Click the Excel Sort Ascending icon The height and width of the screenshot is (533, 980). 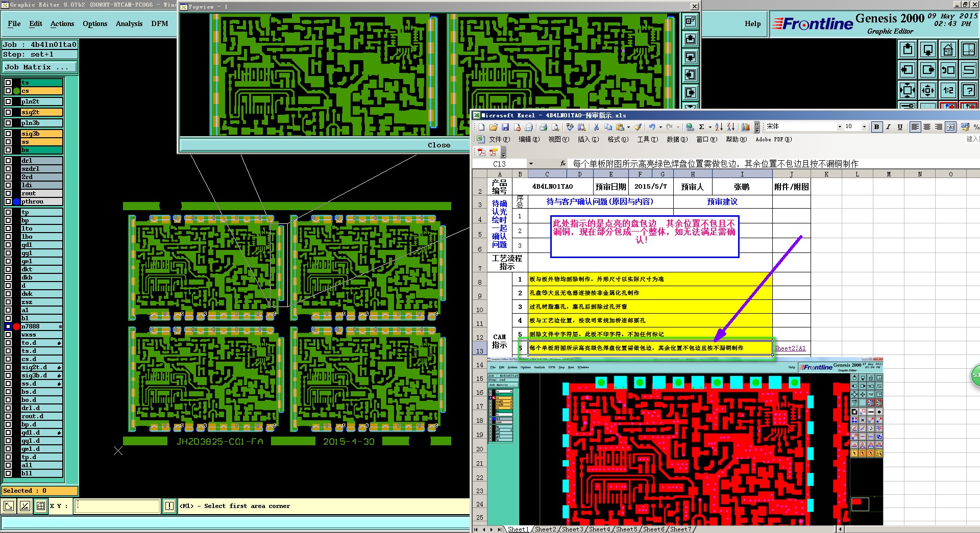[x=719, y=127]
